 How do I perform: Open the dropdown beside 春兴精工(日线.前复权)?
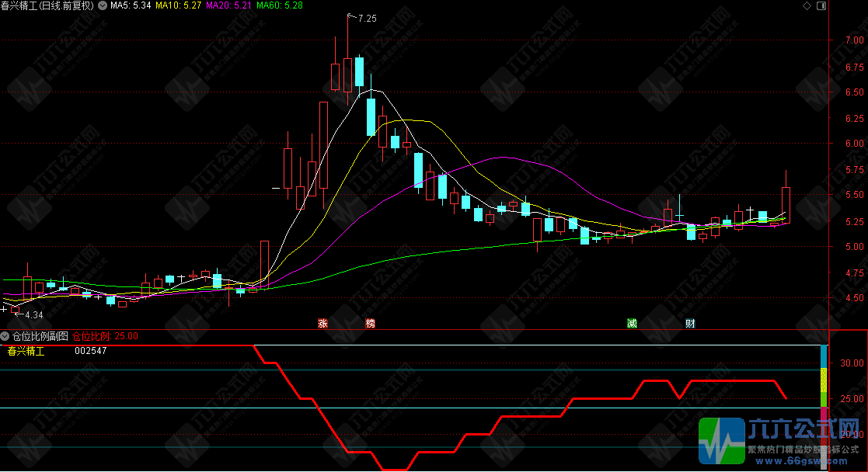coord(103,5)
